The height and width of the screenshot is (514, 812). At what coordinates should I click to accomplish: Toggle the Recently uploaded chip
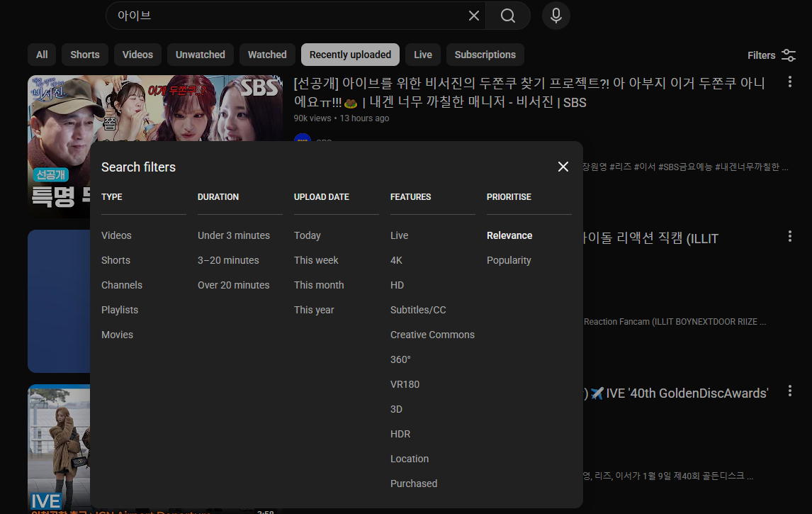click(350, 55)
